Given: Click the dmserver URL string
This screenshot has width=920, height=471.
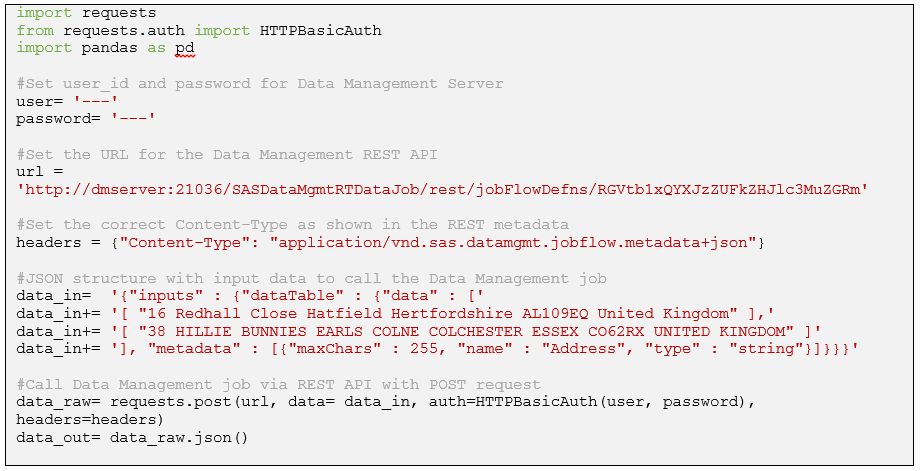Looking at the screenshot, I should point(442,189).
